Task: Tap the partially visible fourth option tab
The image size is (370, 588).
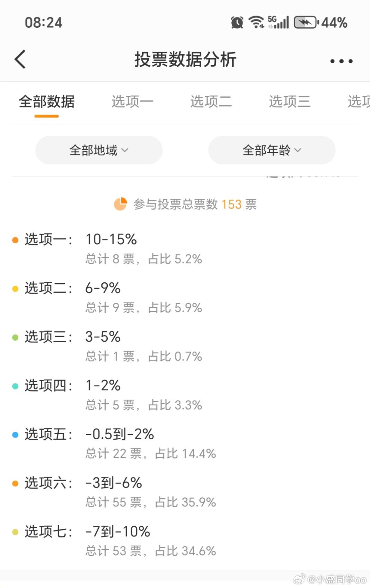Action: [x=359, y=102]
